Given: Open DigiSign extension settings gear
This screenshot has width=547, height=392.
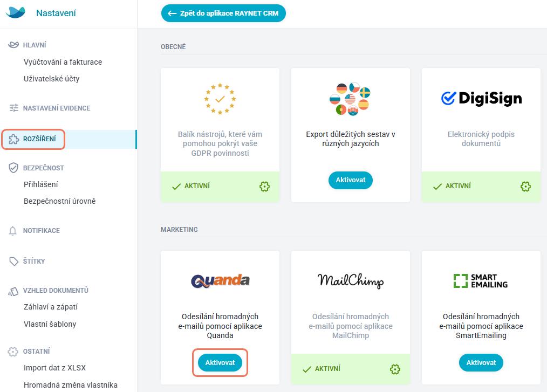Looking at the screenshot, I should point(525,187).
